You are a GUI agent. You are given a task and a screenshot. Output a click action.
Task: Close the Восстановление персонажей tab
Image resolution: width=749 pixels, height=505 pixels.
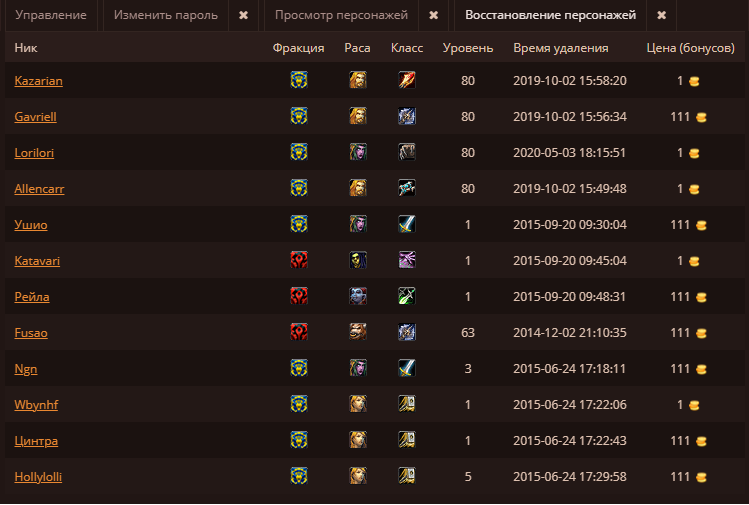tap(661, 16)
